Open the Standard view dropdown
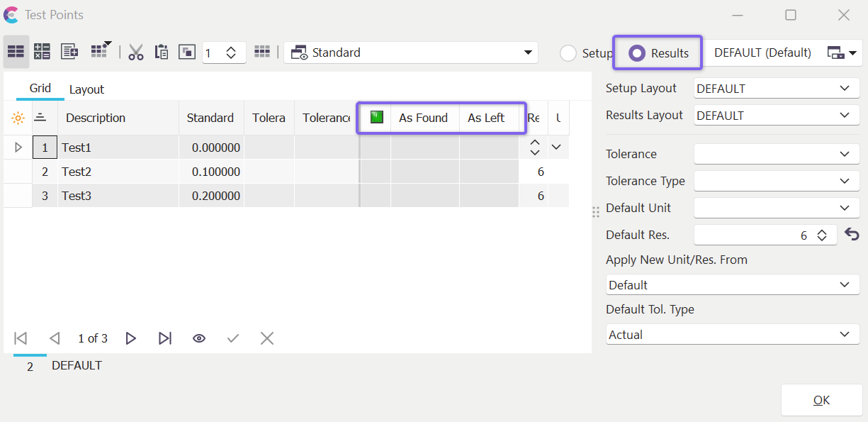 411,52
